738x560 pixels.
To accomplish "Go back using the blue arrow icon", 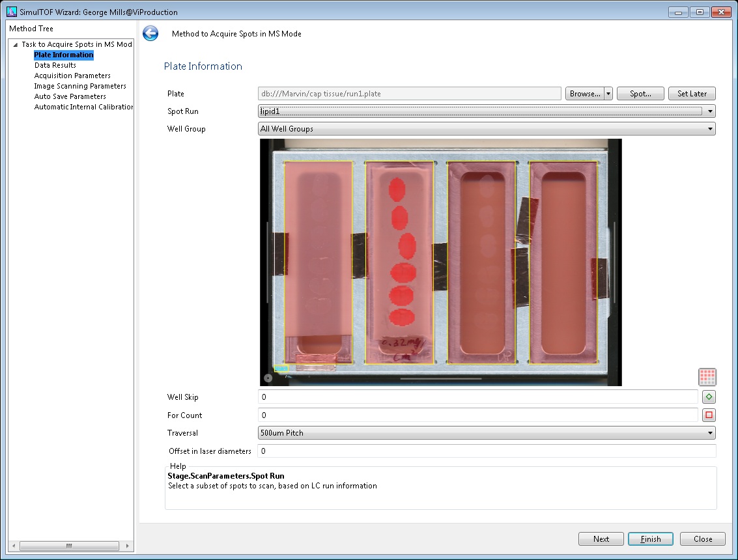I will click(x=150, y=33).
